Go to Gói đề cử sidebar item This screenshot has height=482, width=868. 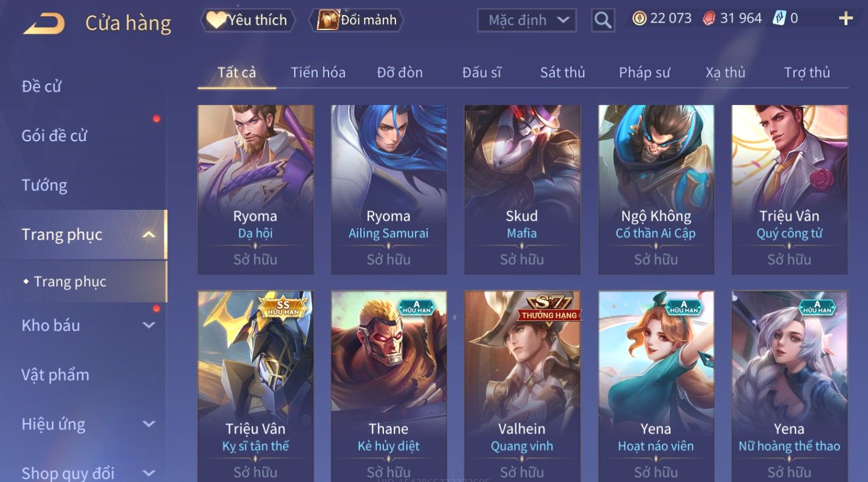tap(54, 135)
